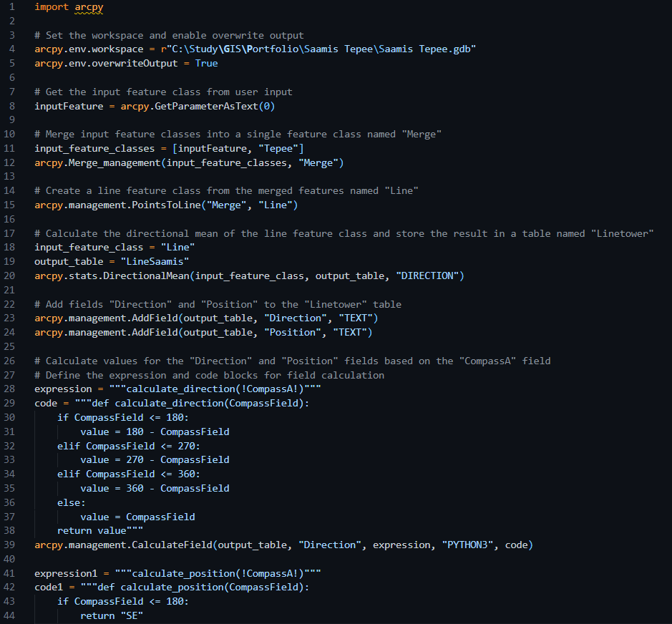Click 360 in line 35's assignment
Screen dimensions: 672x624
pos(135,488)
